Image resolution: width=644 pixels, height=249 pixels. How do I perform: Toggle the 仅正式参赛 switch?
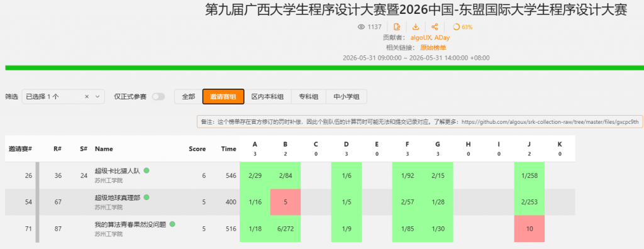pos(158,97)
